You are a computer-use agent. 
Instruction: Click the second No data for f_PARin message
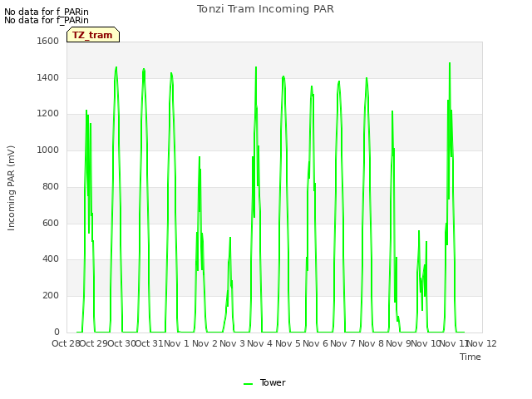pos(47,20)
